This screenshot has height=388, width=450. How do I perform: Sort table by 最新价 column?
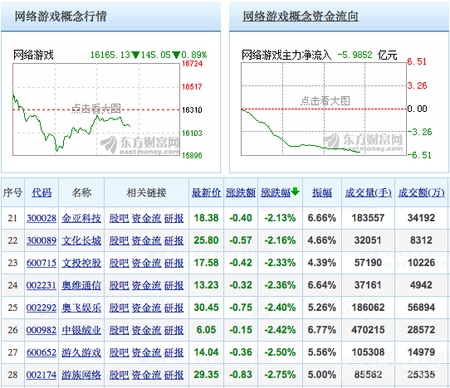(206, 192)
